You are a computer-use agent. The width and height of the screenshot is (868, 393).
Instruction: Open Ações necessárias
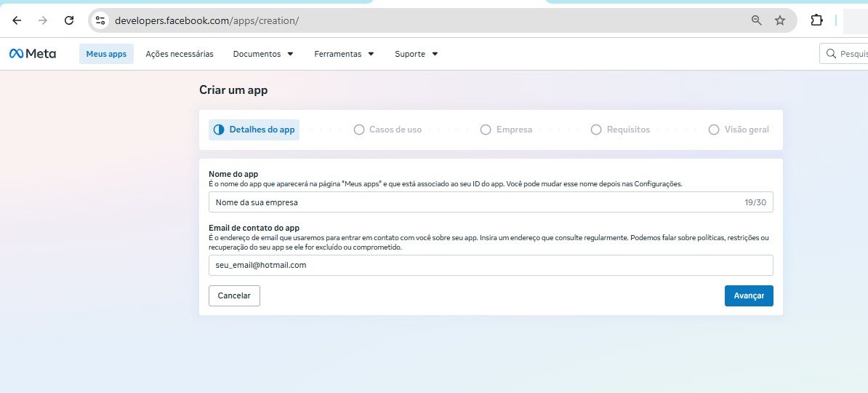180,54
